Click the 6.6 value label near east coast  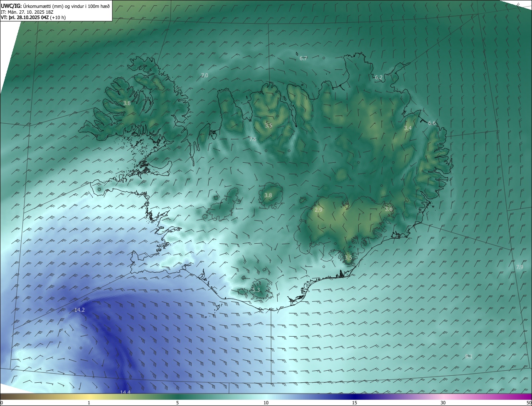tap(432, 123)
